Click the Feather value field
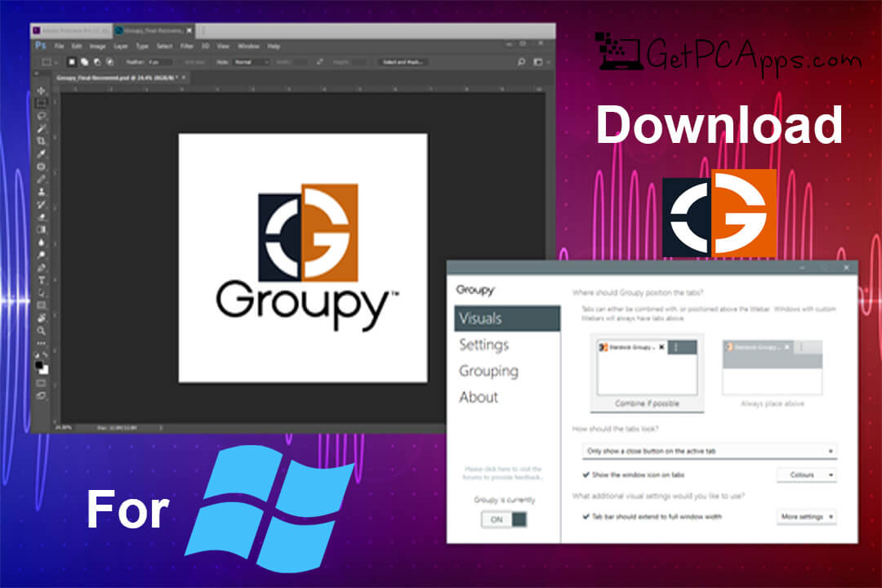Viewport: 882px width, 588px height. 159,62
